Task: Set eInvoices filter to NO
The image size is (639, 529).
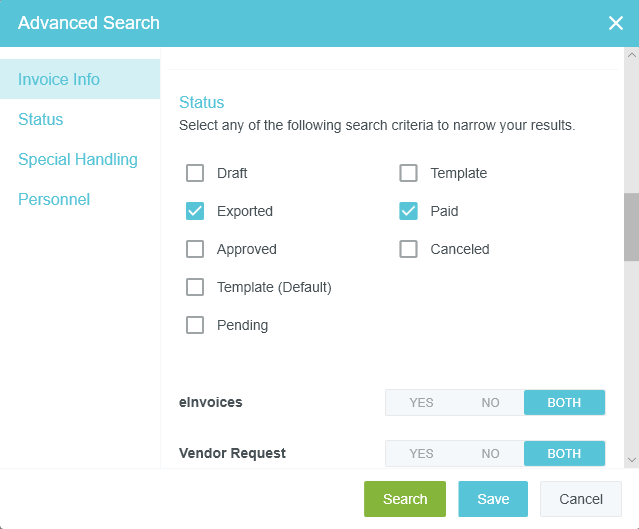Action: (490, 402)
